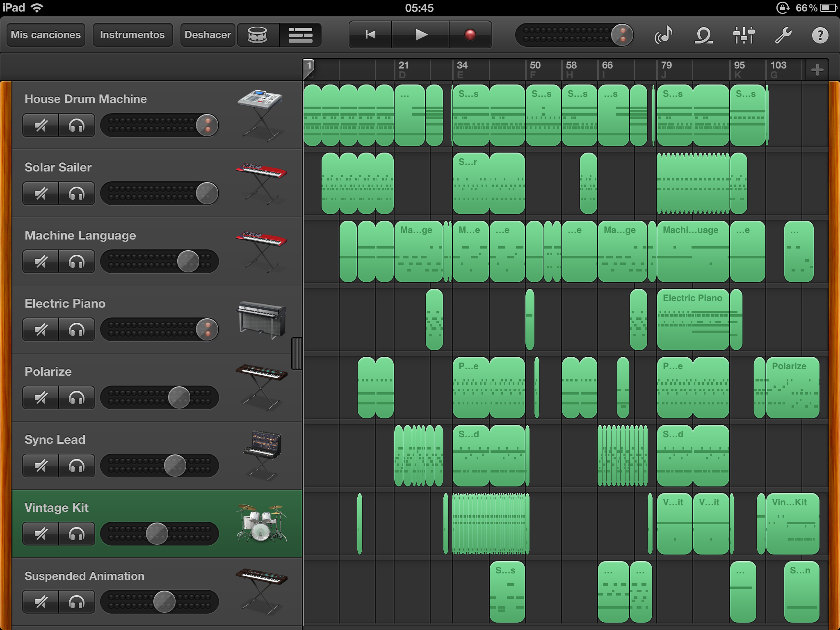
Task: Solo the Vintage Kit track
Action: [x=77, y=534]
